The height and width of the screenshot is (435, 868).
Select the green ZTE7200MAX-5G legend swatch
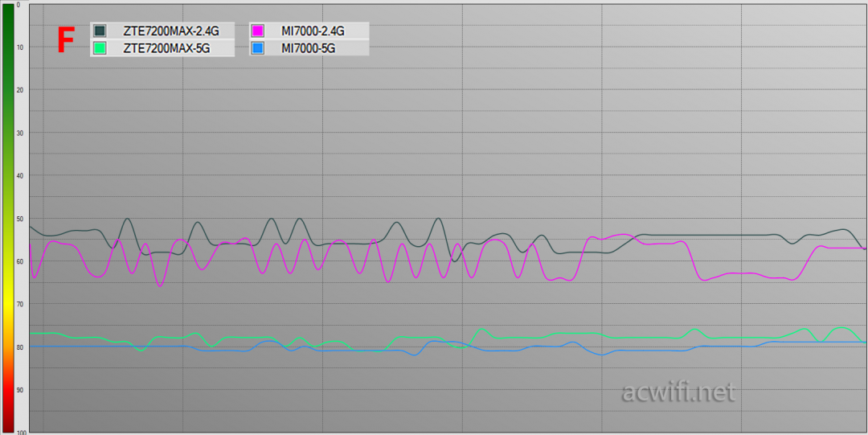100,48
